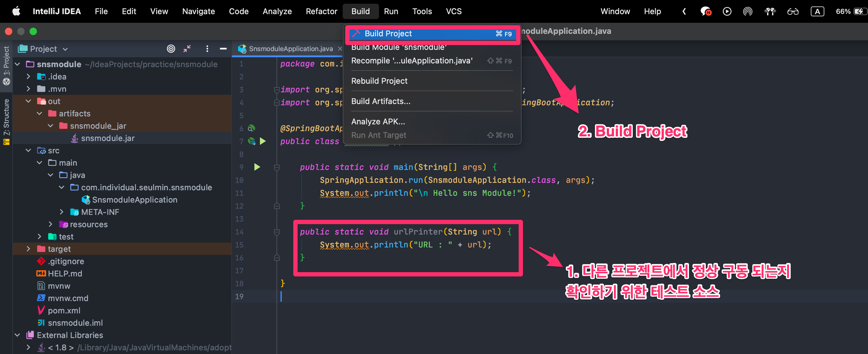Viewport: 868px width, 354px height.
Task: Close the SnsmoduleApplication.java editor tab
Action: 340,49
